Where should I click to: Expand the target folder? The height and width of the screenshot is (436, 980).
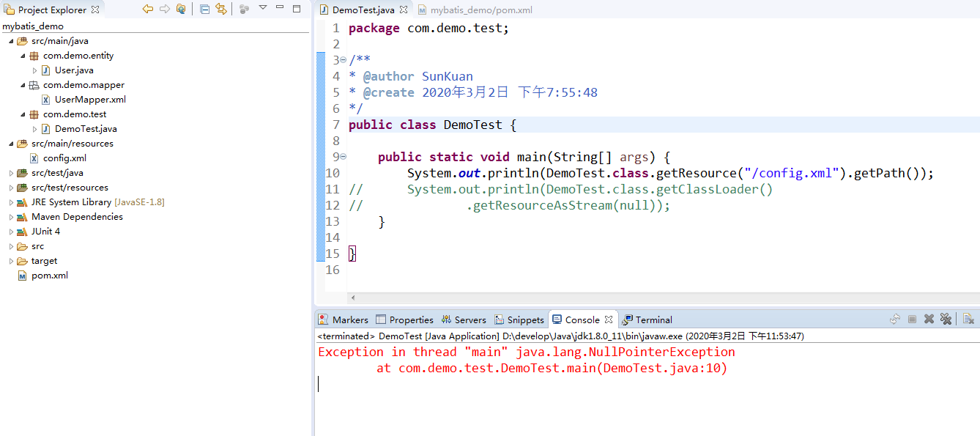pyautogui.click(x=11, y=261)
